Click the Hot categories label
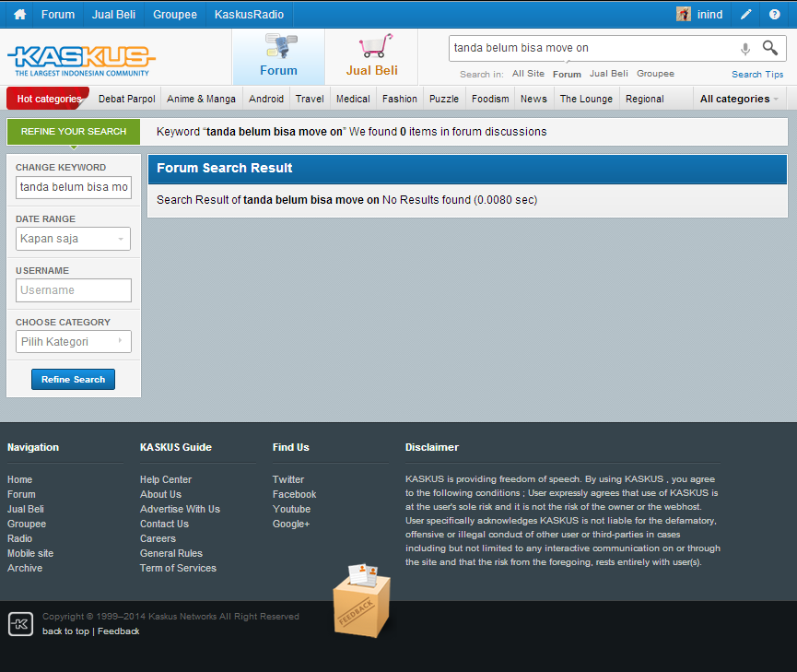Image resolution: width=797 pixels, height=672 pixels. click(x=49, y=99)
